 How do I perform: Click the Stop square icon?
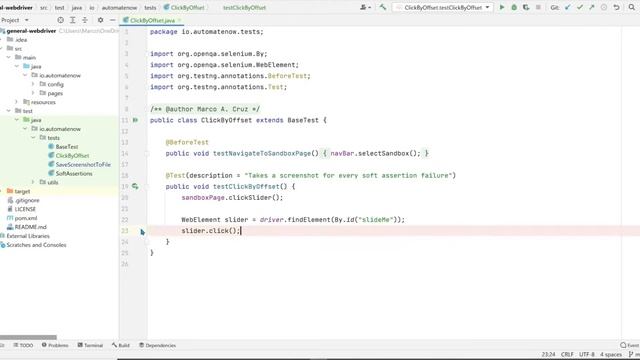(538, 7)
